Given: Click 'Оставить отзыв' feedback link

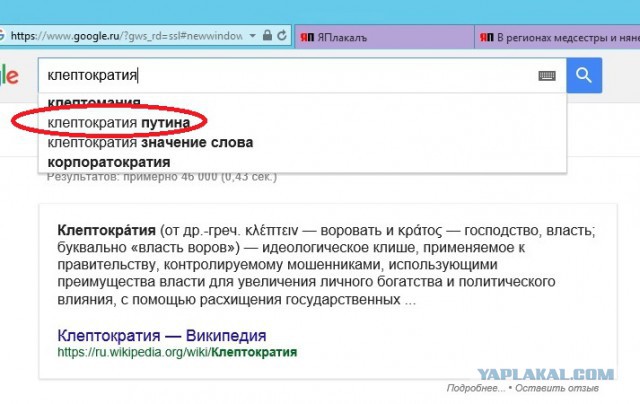Looking at the screenshot, I should coord(557,388).
